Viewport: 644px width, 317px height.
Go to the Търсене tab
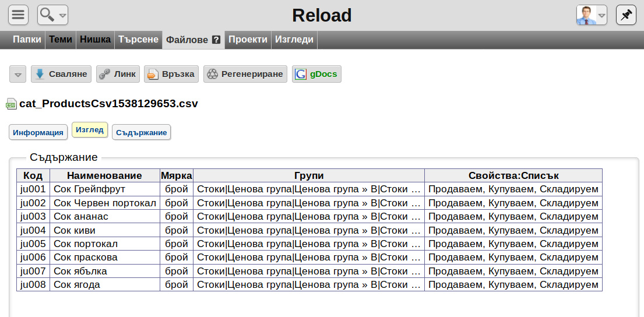click(138, 40)
